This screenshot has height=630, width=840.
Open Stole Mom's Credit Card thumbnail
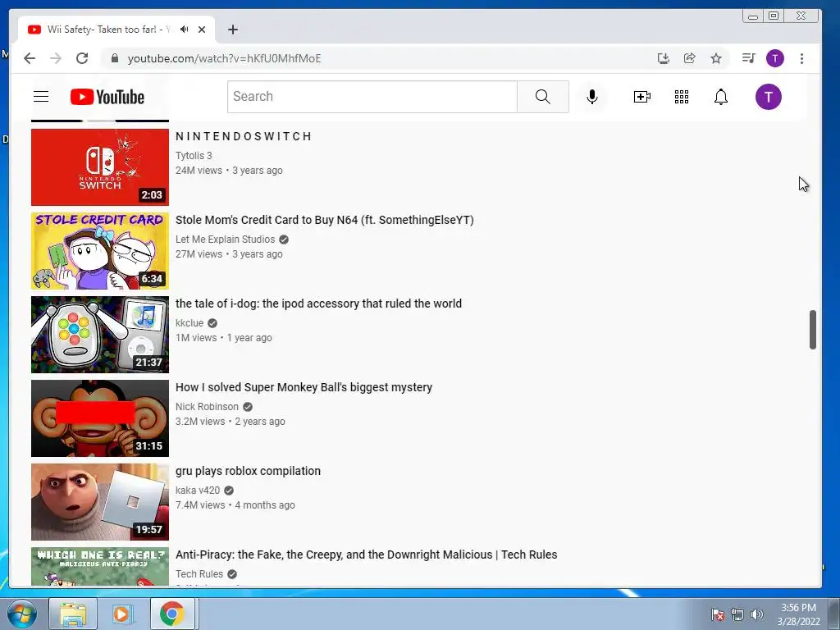tap(99, 251)
